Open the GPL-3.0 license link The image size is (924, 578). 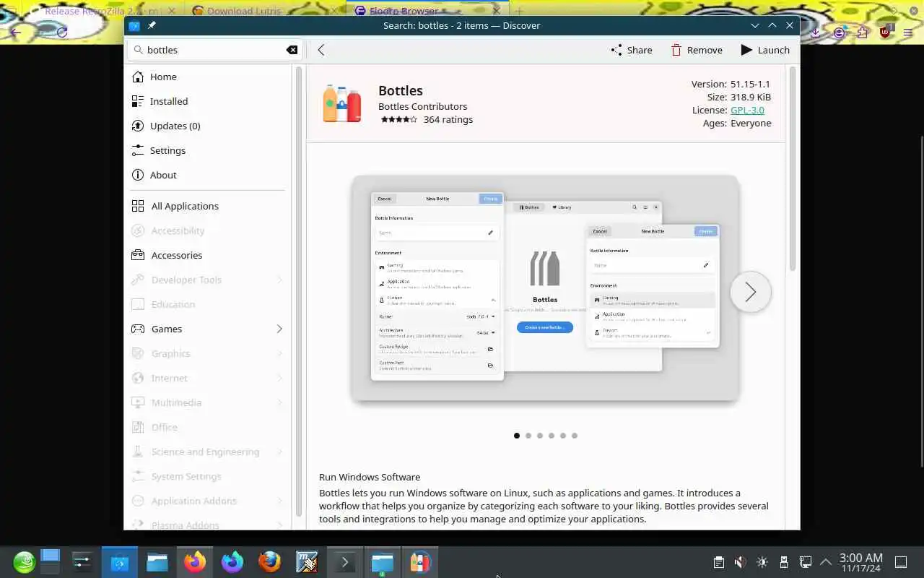point(747,110)
